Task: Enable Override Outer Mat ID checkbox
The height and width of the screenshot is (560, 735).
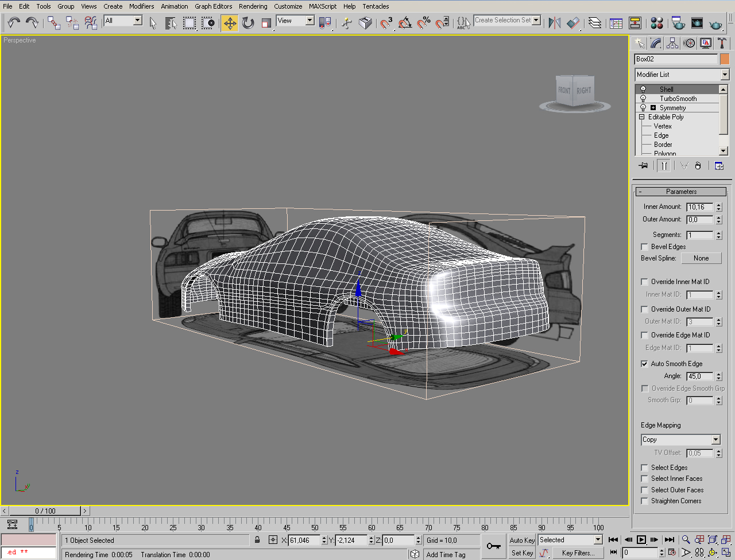Action: tap(644, 309)
